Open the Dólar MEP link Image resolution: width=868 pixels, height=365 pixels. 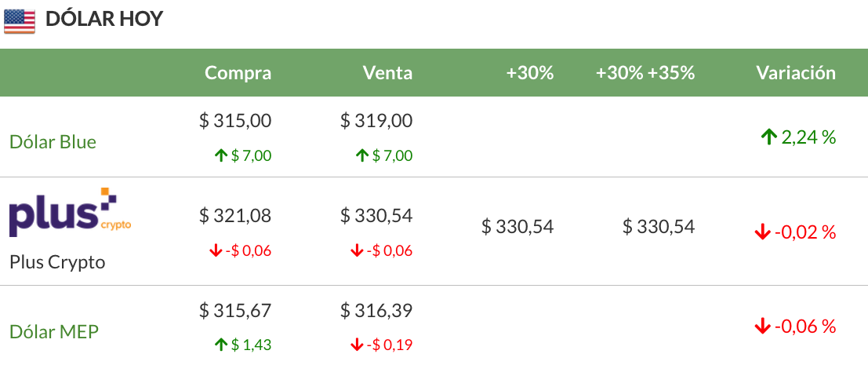point(54,331)
